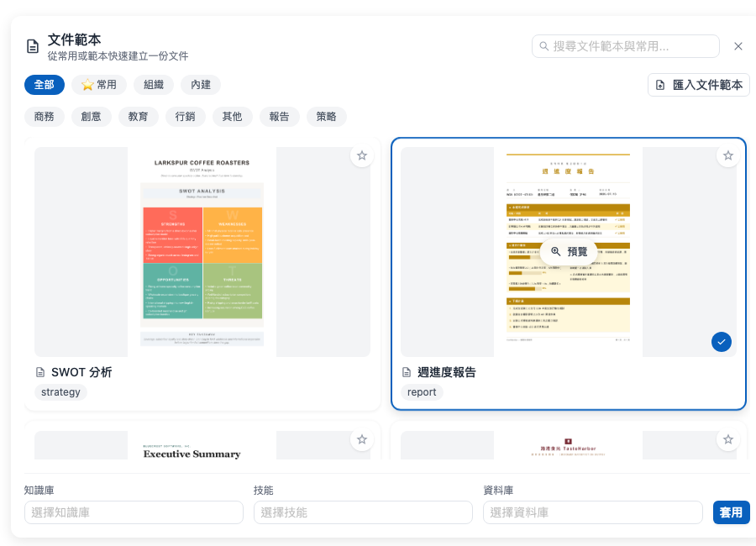Click the document icon beside 文件範本 title
Image resolution: width=756 pixels, height=546 pixels.
(x=33, y=46)
